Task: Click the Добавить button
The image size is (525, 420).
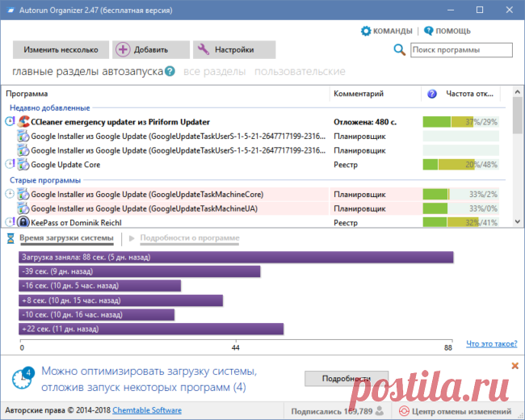Action: click(x=151, y=50)
